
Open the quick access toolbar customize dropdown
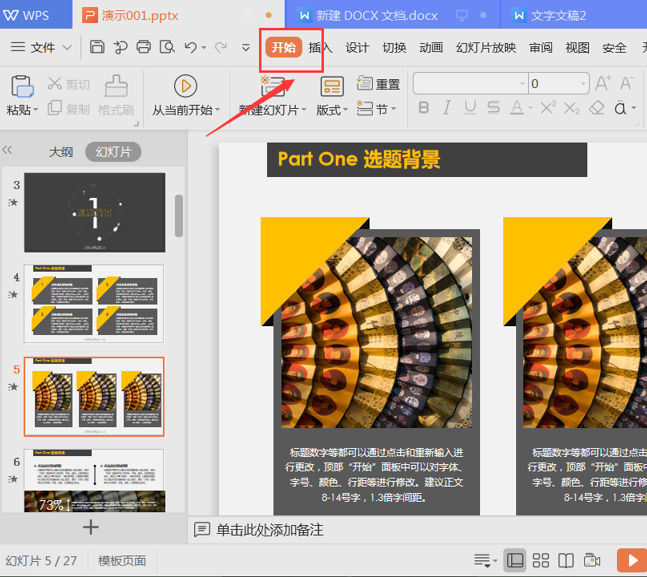[246, 47]
